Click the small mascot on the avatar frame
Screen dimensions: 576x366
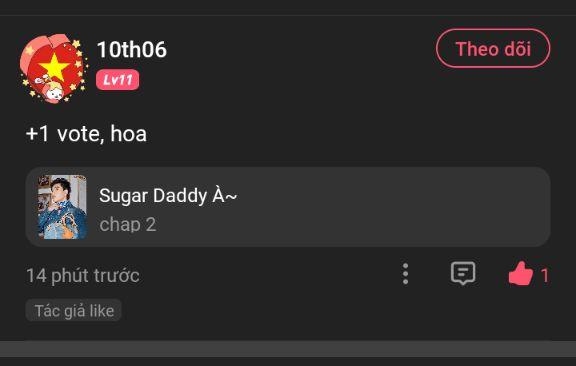tap(52, 90)
